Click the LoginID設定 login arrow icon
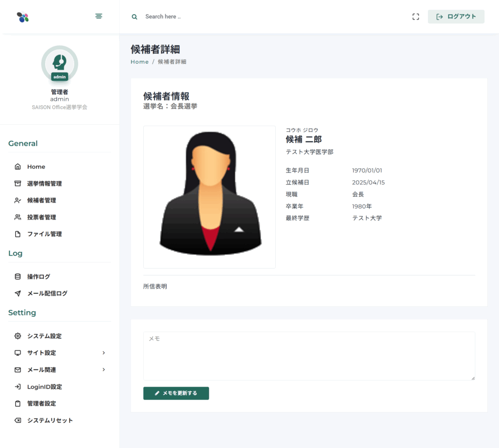499x448 pixels. (x=18, y=387)
